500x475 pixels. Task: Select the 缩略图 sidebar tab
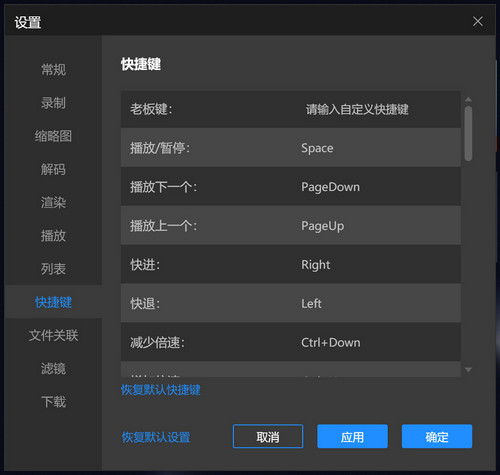[x=53, y=136]
